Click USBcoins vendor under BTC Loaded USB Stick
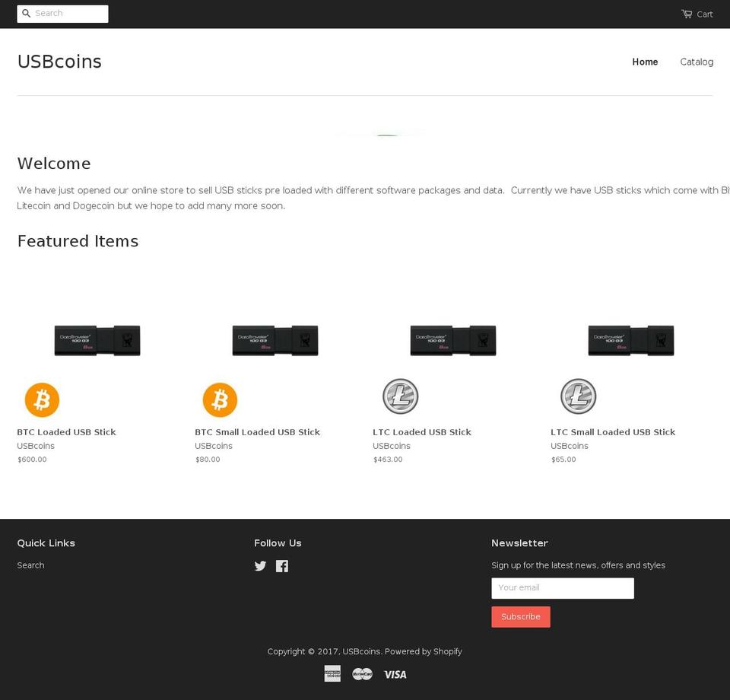 [x=36, y=446]
